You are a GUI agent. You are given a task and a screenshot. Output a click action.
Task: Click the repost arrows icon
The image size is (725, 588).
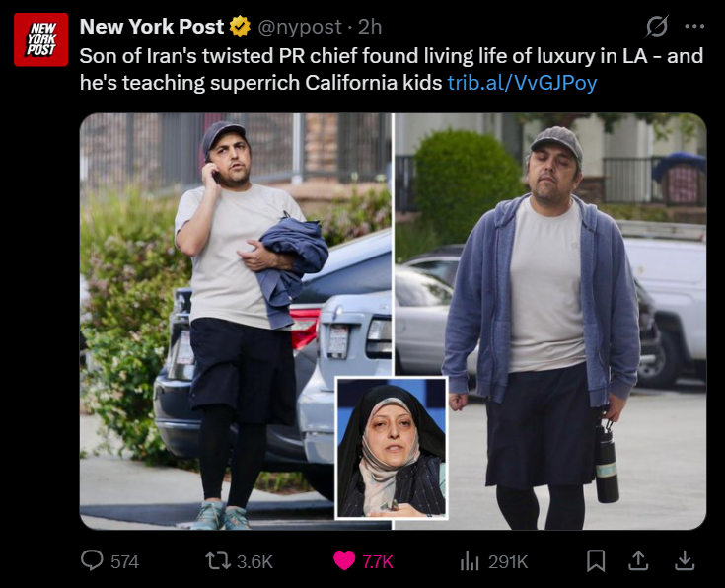[x=218, y=561]
